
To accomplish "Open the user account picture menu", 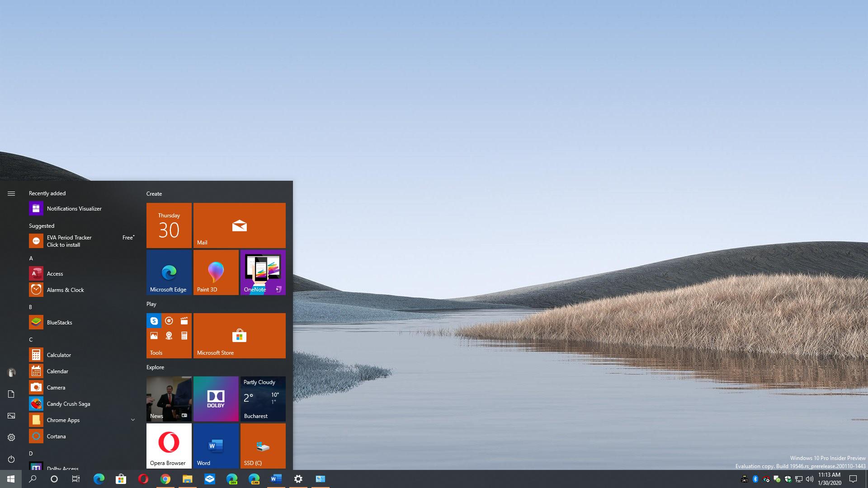I will (11, 372).
